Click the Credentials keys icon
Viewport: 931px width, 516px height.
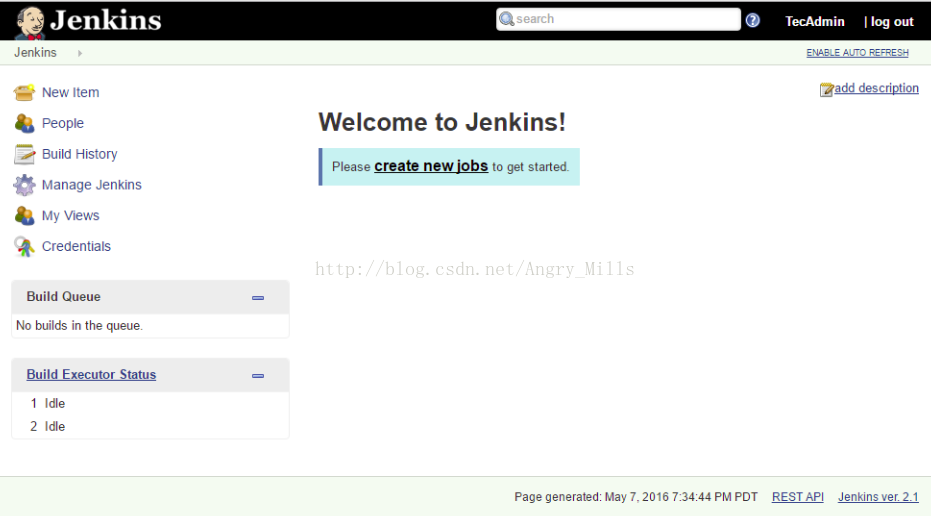pos(24,246)
